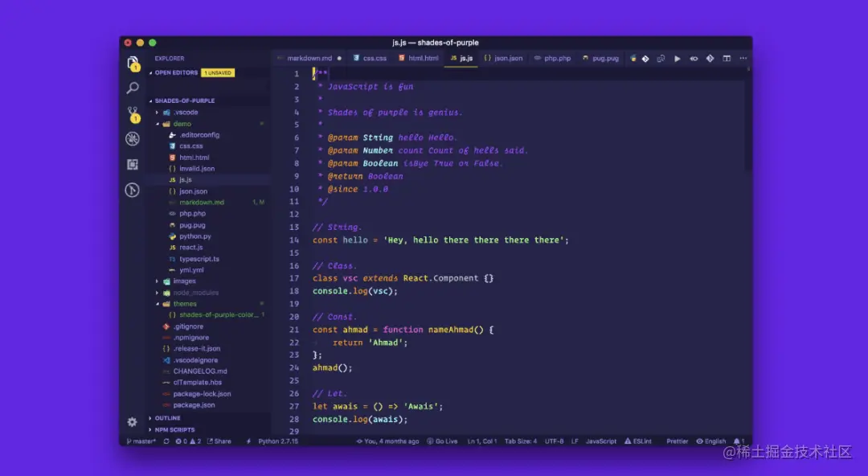Switch to the pug.pug tab
This screenshot has width=868, height=476.
click(600, 58)
